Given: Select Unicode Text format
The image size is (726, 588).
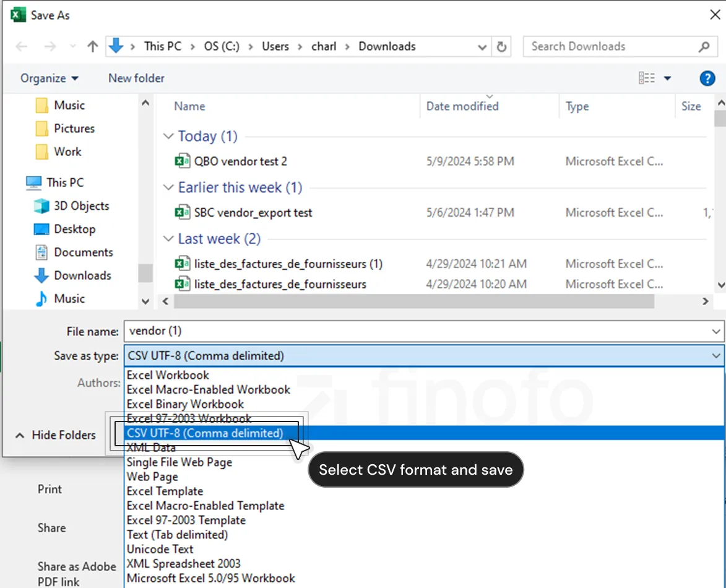Looking at the screenshot, I should (425, 549).
